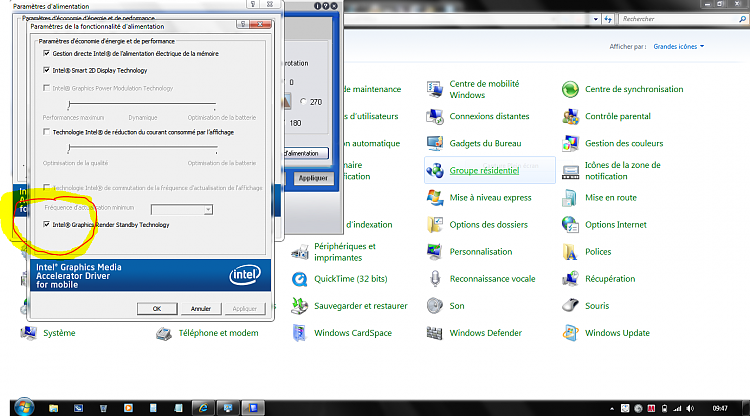Image resolution: width=750 pixels, height=416 pixels.
Task: Open the Mise en route icon
Action: coord(570,197)
